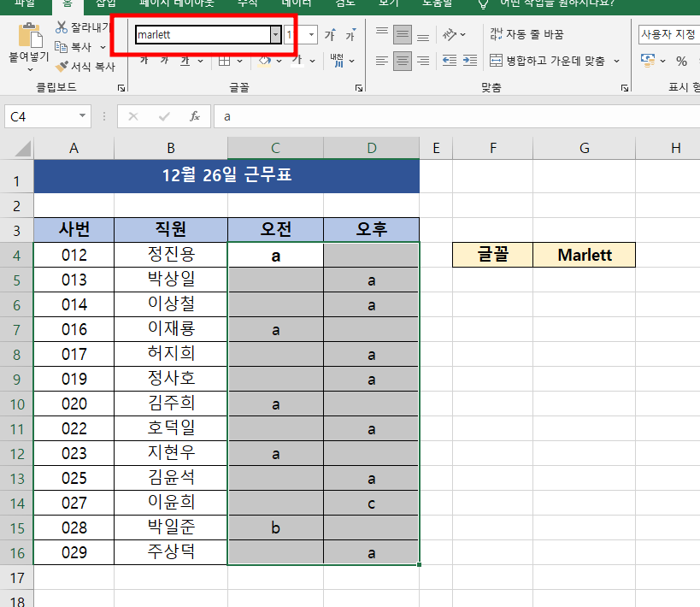
Task: Expand the font color dropdown arrow
Action: coord(313,61)
